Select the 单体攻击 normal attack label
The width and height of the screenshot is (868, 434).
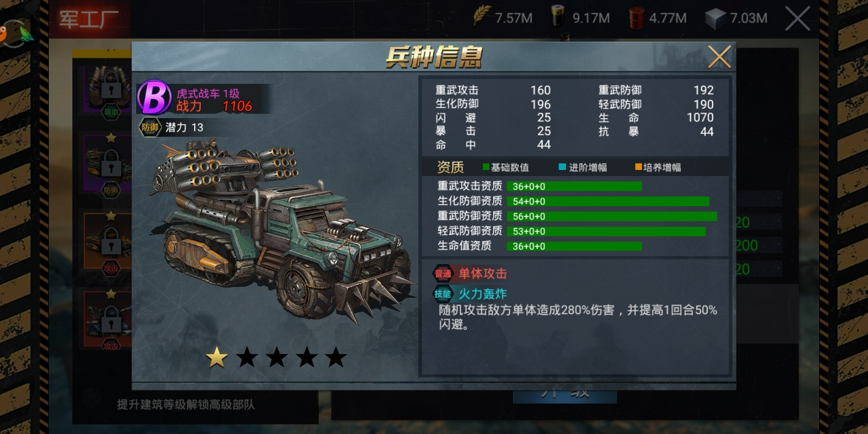[x=483, y=274]
